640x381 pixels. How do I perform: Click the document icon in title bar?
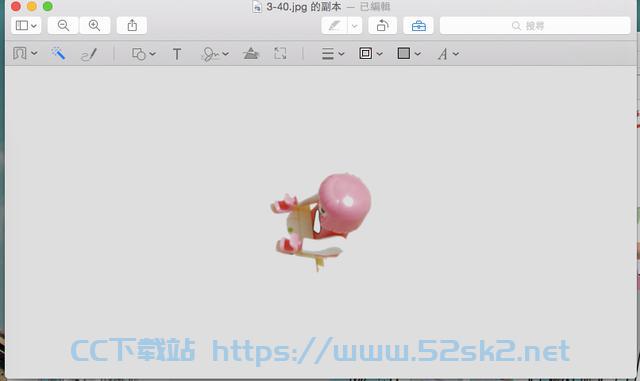point(257,7)
